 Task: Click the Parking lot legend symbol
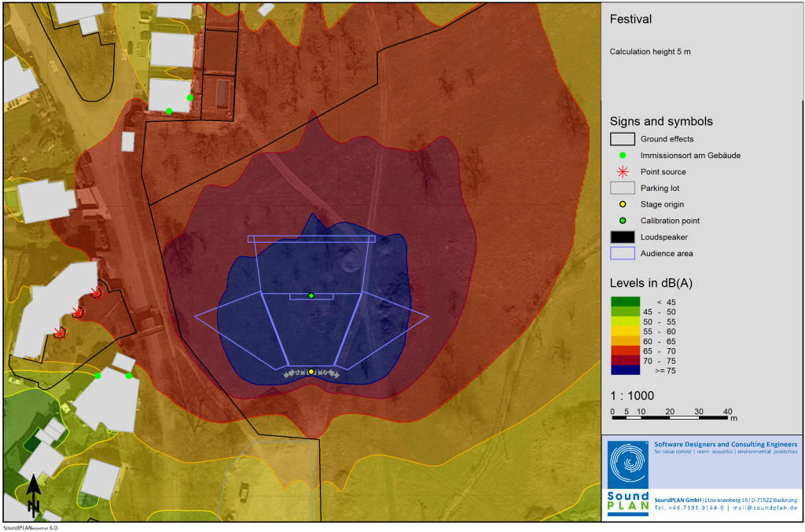point(622,188)
